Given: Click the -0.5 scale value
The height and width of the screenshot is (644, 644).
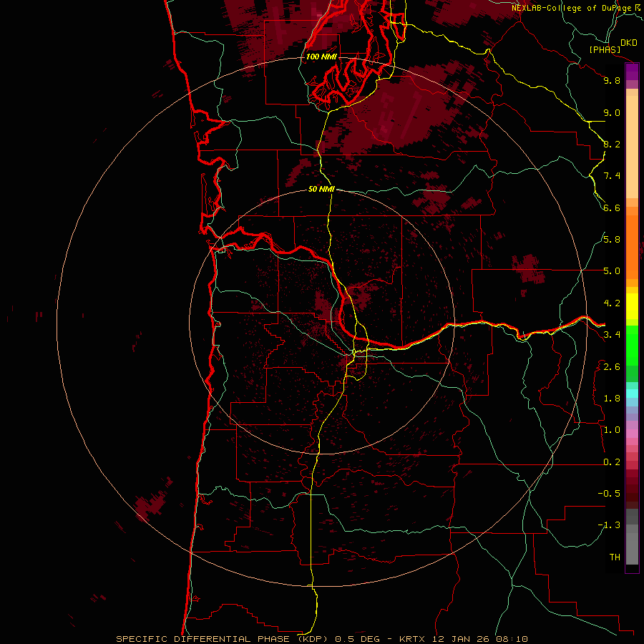Looking at the screenshot, I should click(x=609, y=494).
